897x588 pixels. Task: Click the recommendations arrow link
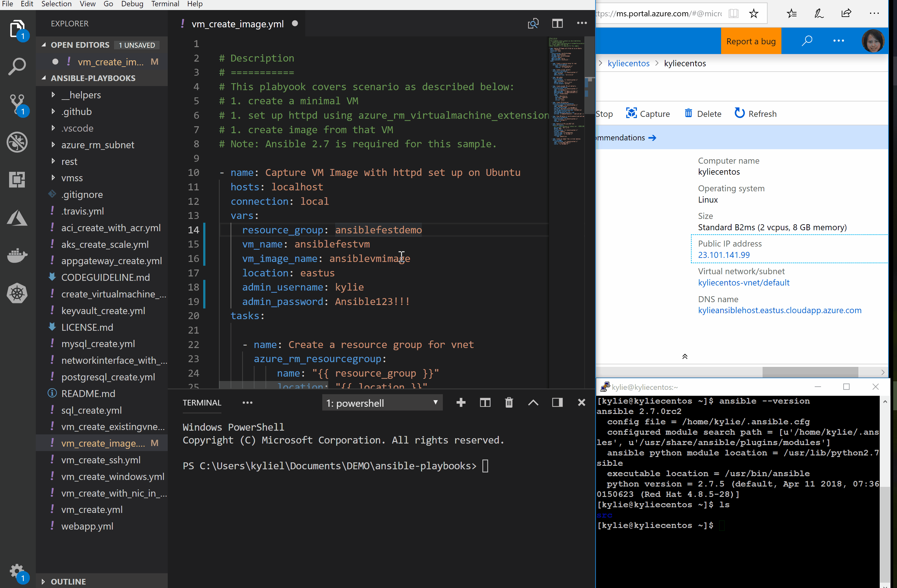pyautogui.click(x=652, y=138)
